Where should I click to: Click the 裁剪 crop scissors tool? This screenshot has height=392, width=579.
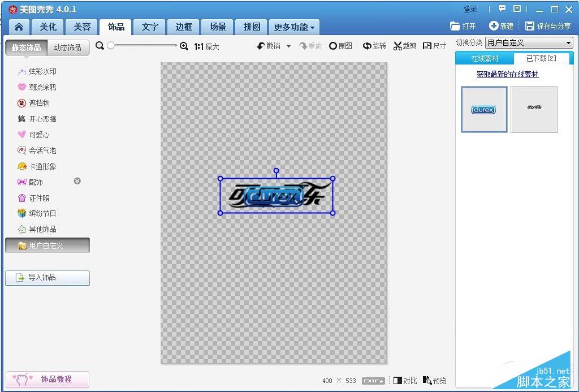click(x=405, y=46)
